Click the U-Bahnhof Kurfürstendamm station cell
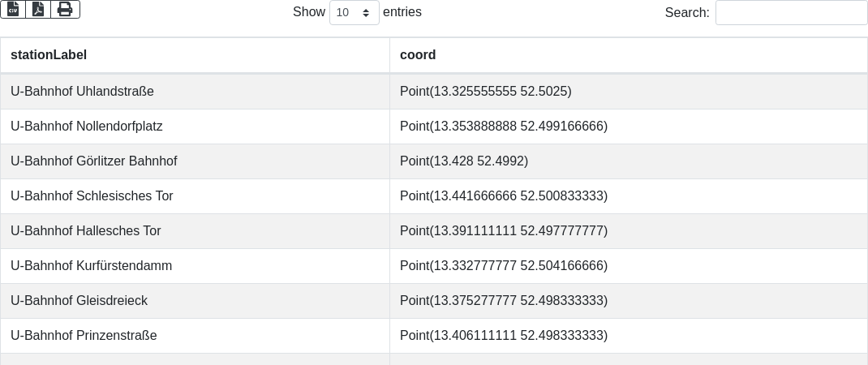The width and height of the screenshot is (868, 365). coord(91,266)
